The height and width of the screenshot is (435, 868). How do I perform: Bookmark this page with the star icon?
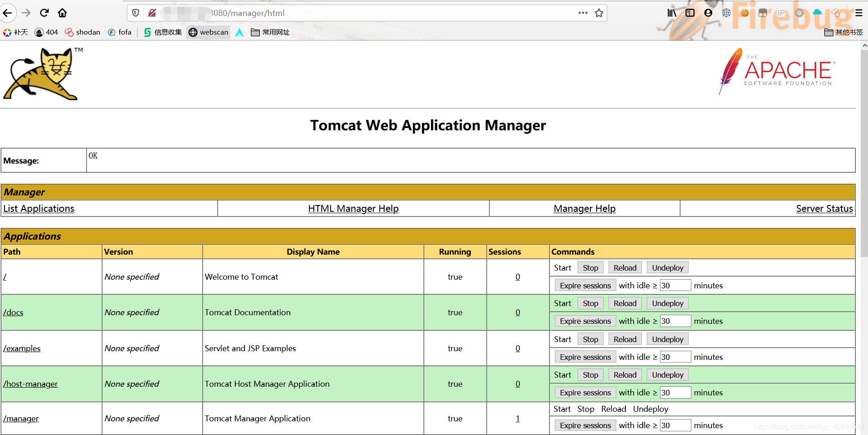(599, 13)
